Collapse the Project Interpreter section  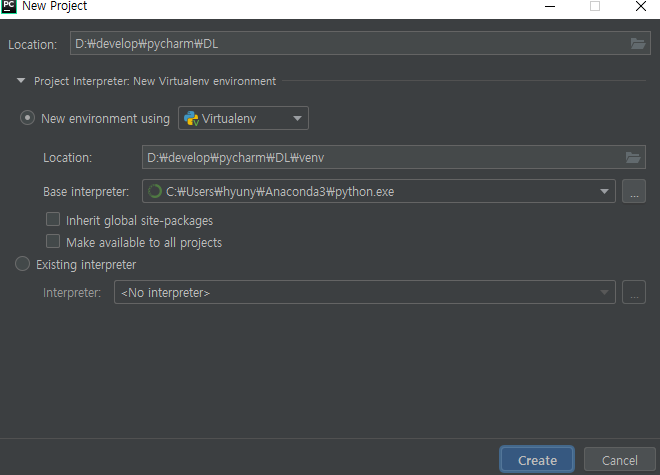tap(21, 80)
